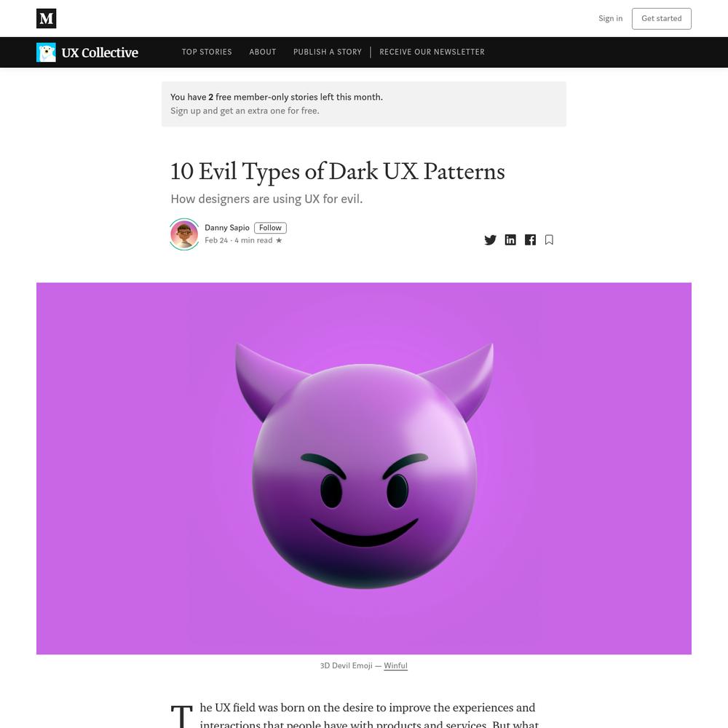Viewport: 728px width, 728px height.
Task: Share the article on Facebook
Action: tap(530, 240)
